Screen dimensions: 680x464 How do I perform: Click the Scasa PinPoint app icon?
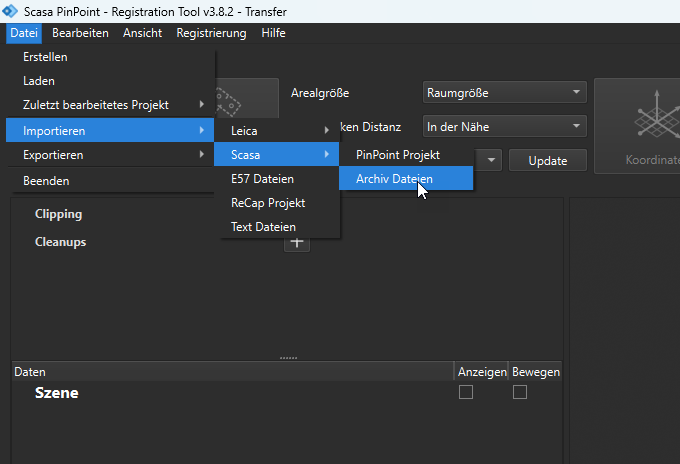(10, 11)
